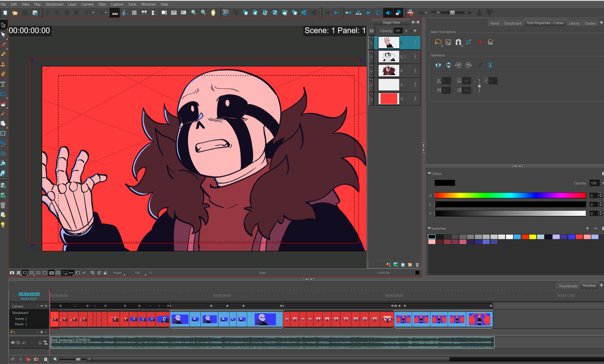The image size is (604, 364).
Task: Click the layer Opacity value field
Action: click(x=398, y=31)
